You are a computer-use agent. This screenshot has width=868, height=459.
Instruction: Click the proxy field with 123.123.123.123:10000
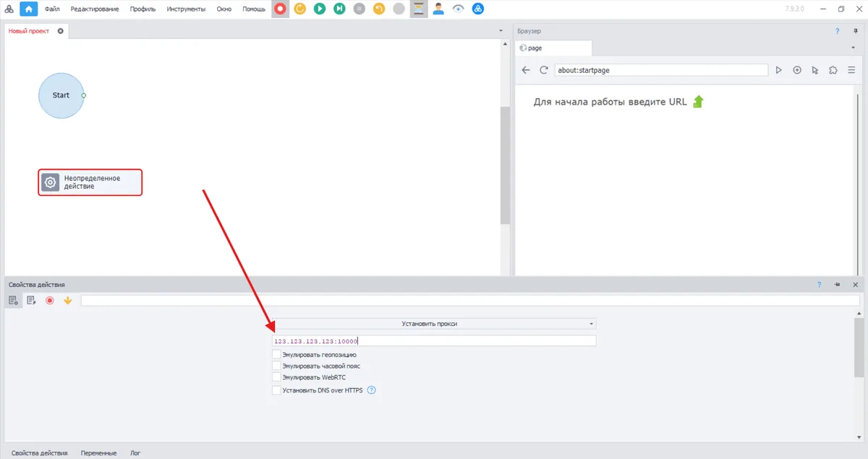coord(434,340)
